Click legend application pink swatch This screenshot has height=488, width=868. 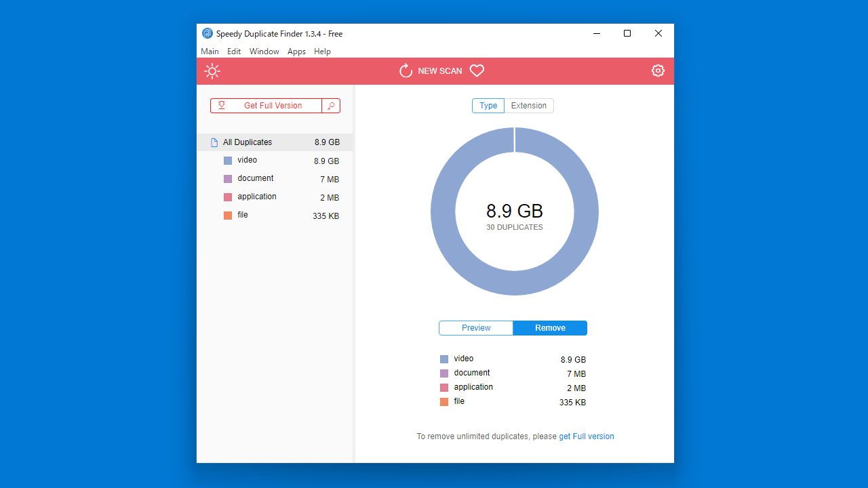pyautogui.click(x=444, y=388)
